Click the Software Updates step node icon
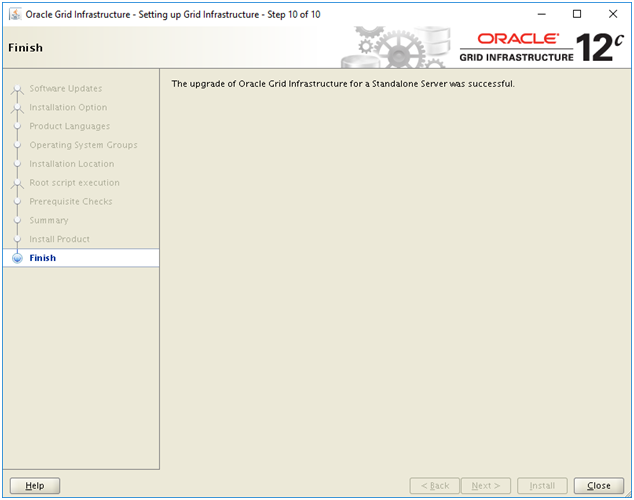634x500 pixels. (17, 89)
